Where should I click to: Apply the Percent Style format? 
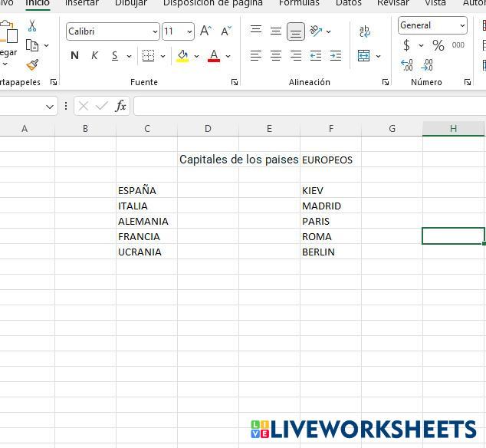438,46
